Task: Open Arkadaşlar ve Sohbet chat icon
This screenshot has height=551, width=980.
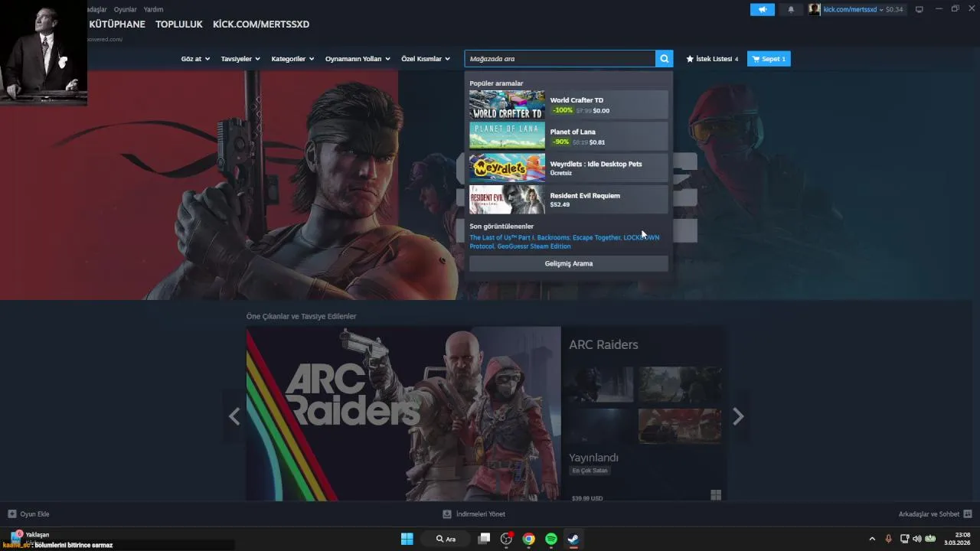Action: 968,514
